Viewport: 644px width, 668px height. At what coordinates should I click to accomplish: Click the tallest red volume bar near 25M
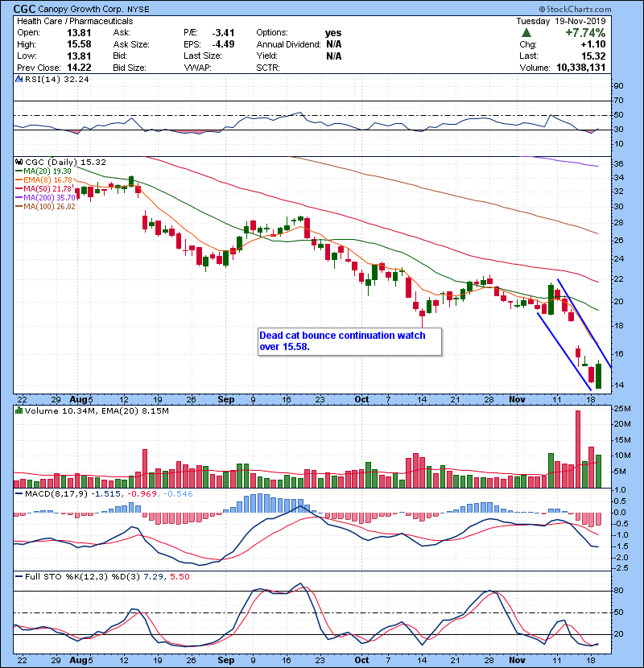578,449
